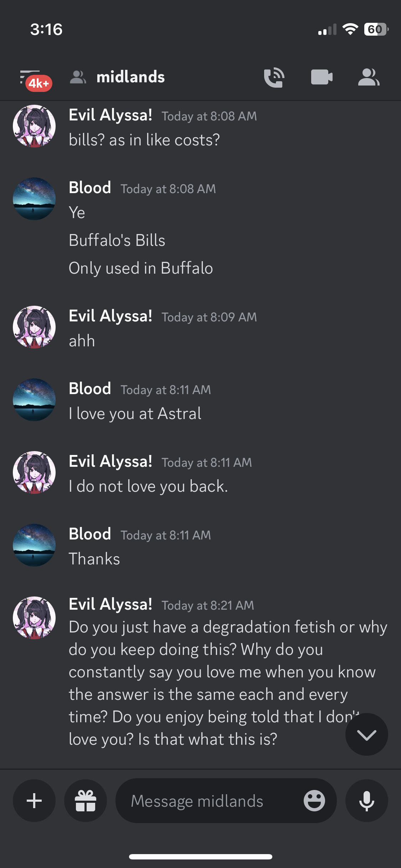
Task: Select the message 'I love you at Astral'
Action: pyautogui.click(x=135, y=414)
